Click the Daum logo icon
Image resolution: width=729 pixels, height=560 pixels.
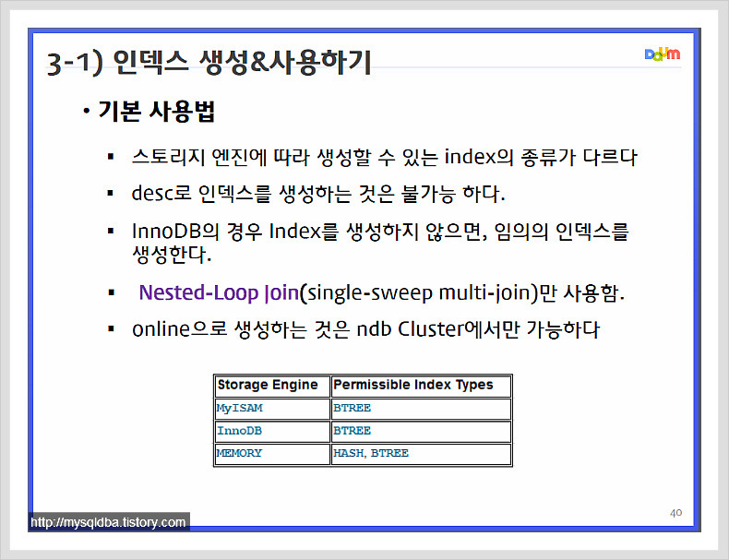(x=663, y=54)
